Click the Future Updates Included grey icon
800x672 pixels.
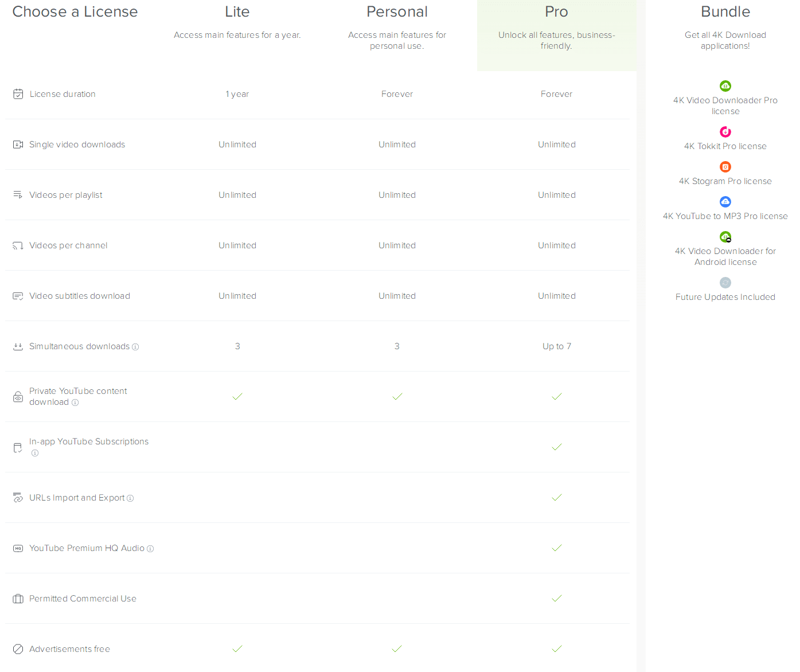pos(725,283)
